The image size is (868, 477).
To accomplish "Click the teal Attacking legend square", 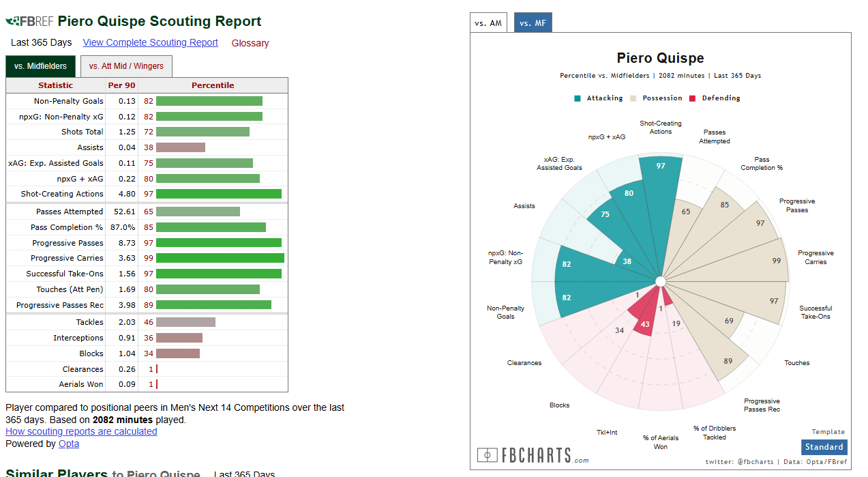I will click(578, 98).
